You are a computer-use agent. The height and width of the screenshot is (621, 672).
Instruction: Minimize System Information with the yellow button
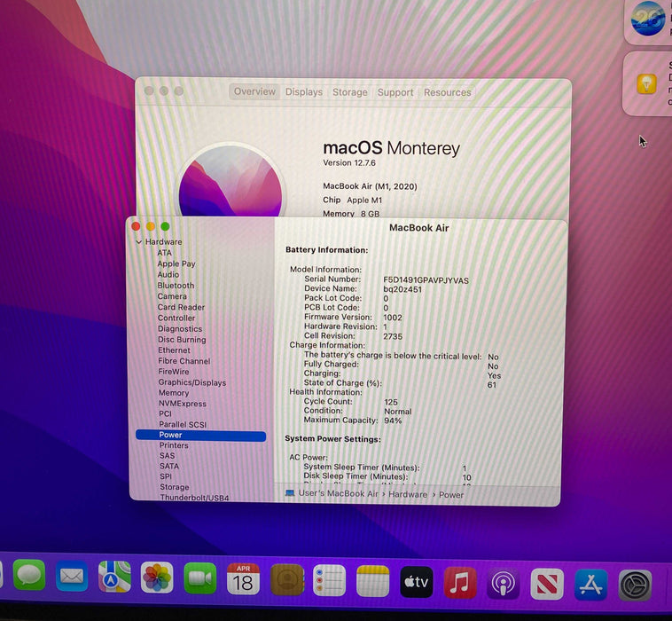[151, 226]
